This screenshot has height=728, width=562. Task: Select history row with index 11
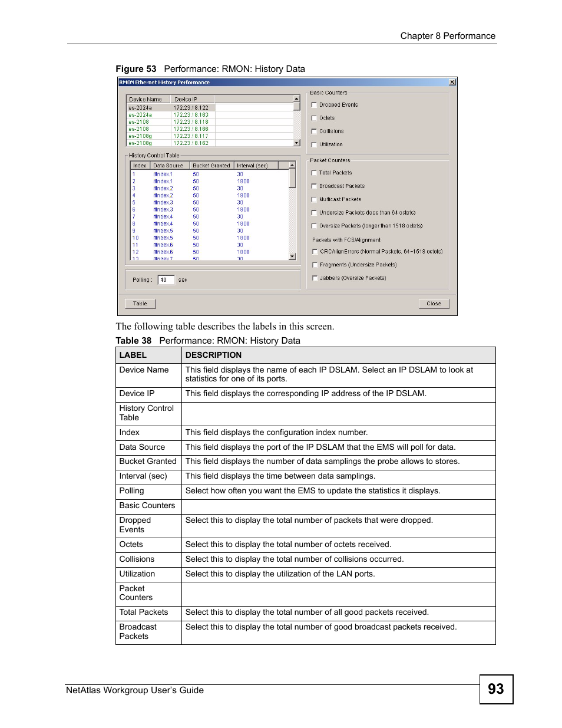[209, 245]
